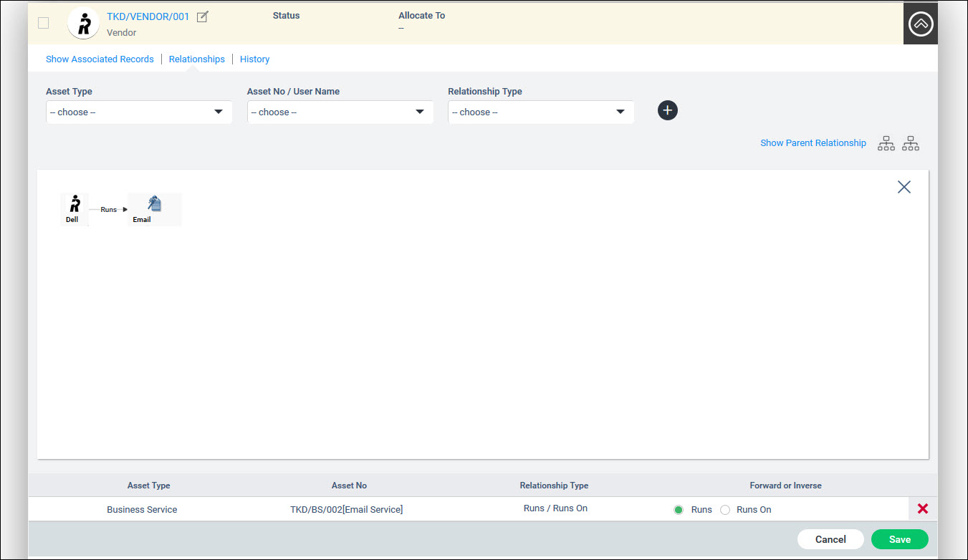Click the collapse arrow at top right
The height and width of the screenshot is (560, 968).
(x=920, y=22)
